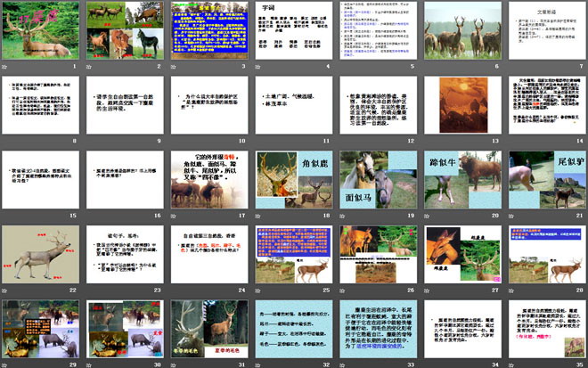Select dense text slide 14

tap(547, 105)
